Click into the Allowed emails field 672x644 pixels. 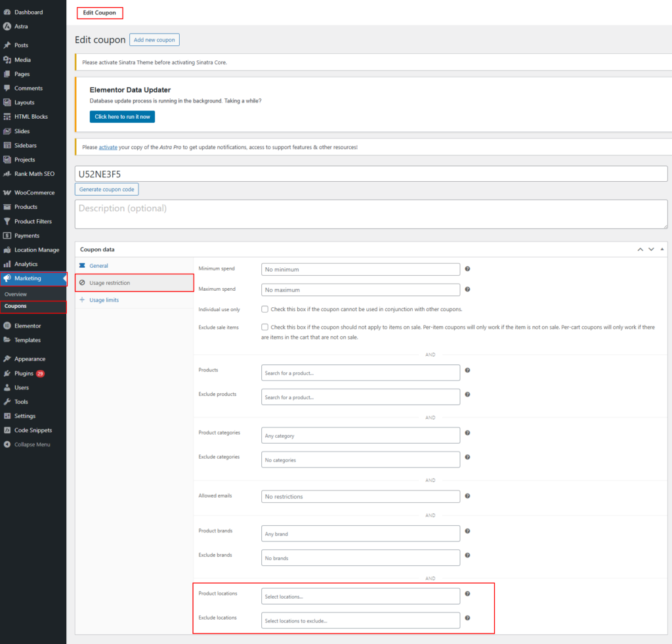tap(360, 496)
